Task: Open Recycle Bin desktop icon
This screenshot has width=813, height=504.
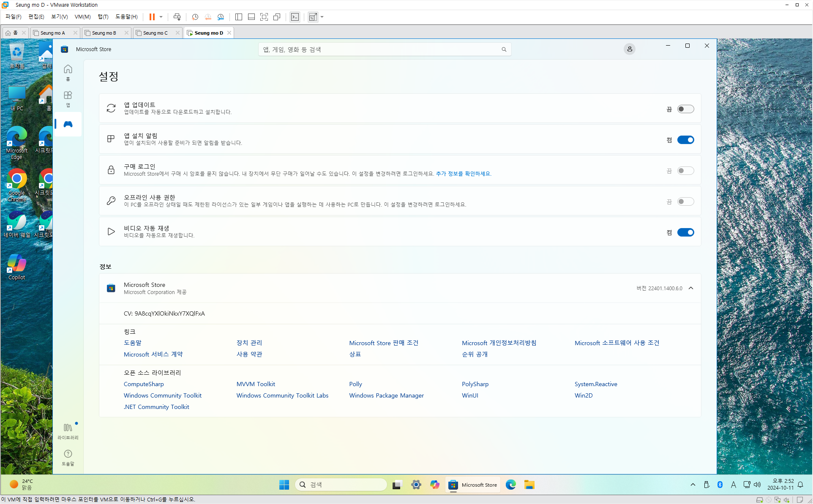Action: pos(16,56)
